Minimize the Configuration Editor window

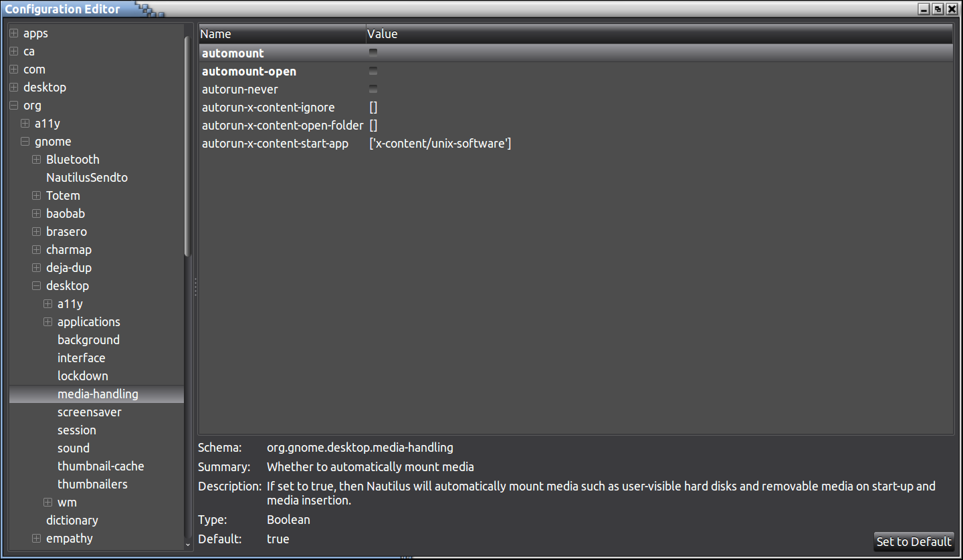pyautogui.click(x=924, y=9)
